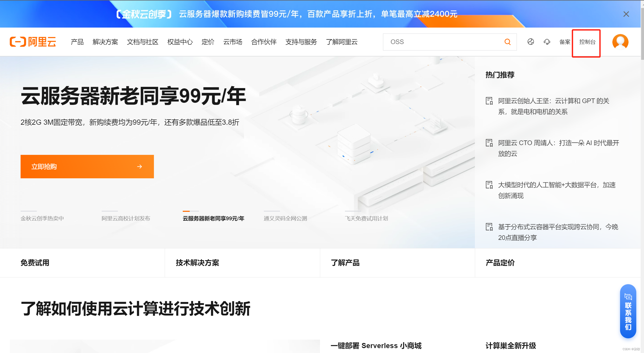Open the 文档与社区 menu
644x353 pixels.
point(143,42)
